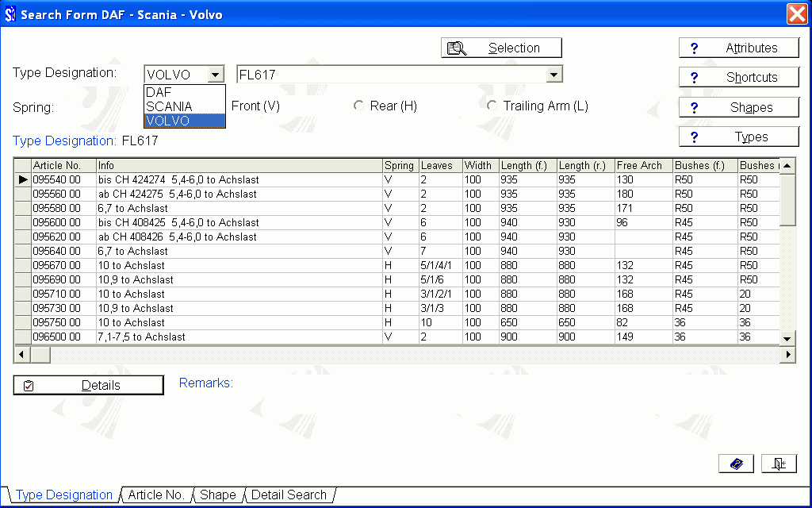Click the book icon button at bottom right
This screenshot has height=508, width=812.
click(x=736, y=464)
